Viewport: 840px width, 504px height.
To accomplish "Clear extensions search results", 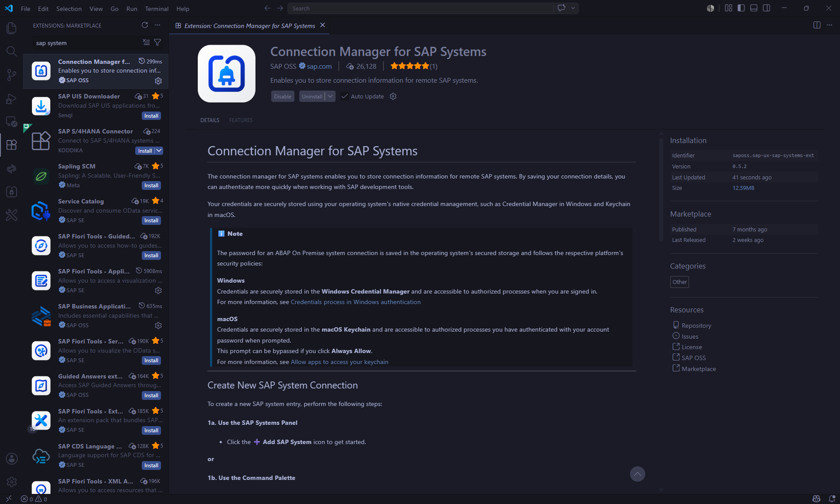I will click(x=146, y=42).
